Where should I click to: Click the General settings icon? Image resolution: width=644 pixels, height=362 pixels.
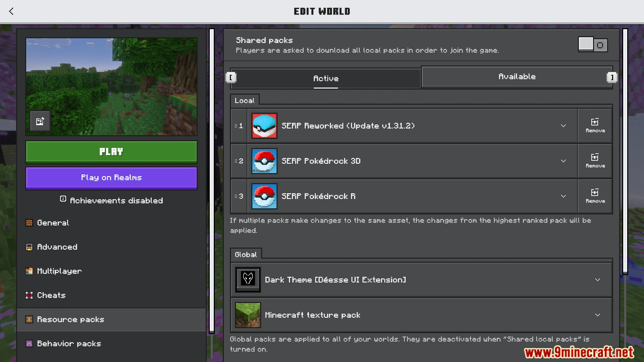29,223
